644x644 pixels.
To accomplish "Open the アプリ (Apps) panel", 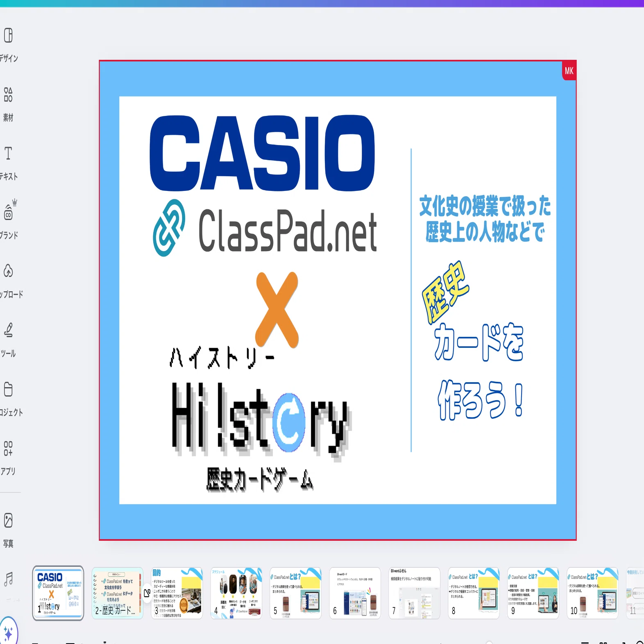I will [8, 458].
